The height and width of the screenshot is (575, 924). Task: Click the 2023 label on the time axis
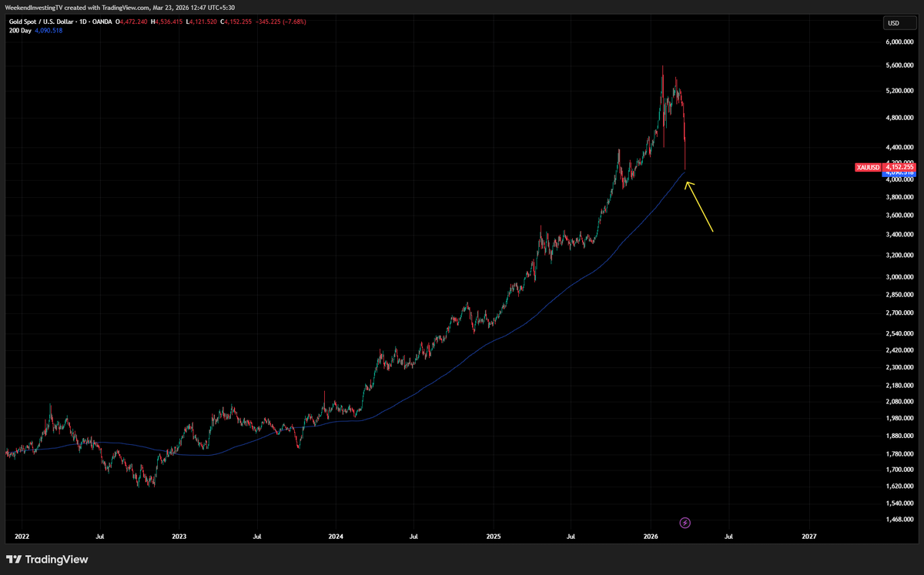(179, 535)
